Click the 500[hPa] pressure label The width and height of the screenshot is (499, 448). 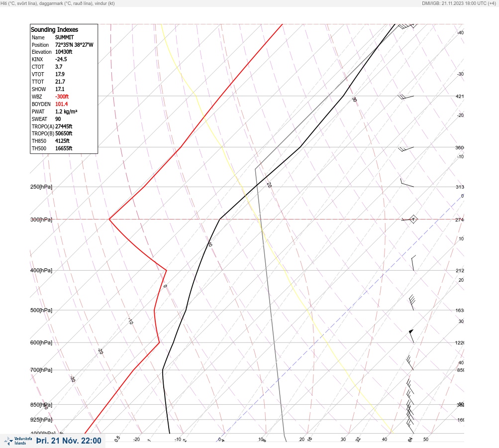coord(41,311)
